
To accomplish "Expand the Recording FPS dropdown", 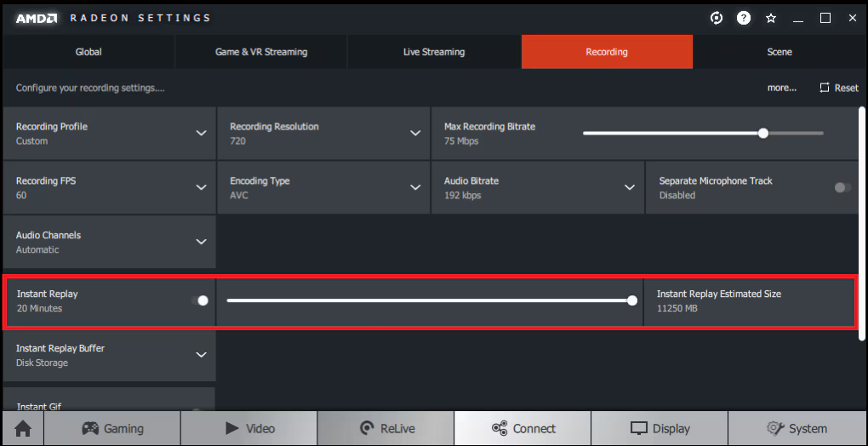I will click(202, 187).
